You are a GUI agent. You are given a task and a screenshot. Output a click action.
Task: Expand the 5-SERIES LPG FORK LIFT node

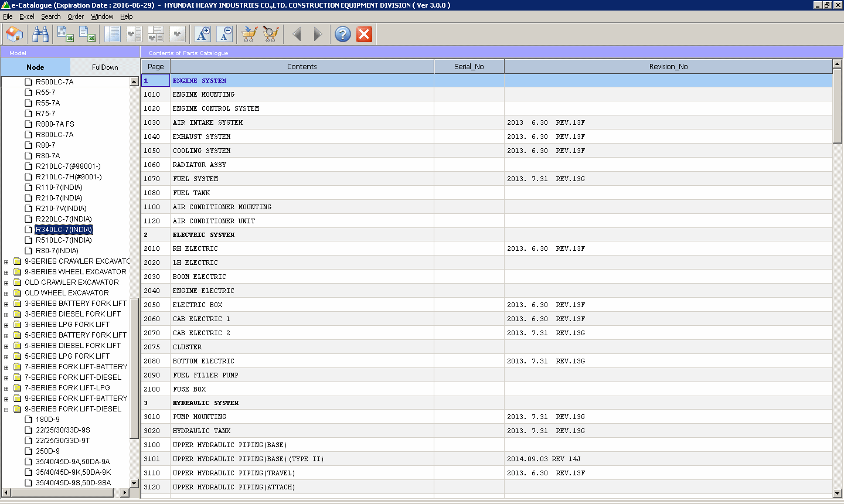[x=6, y=357]
